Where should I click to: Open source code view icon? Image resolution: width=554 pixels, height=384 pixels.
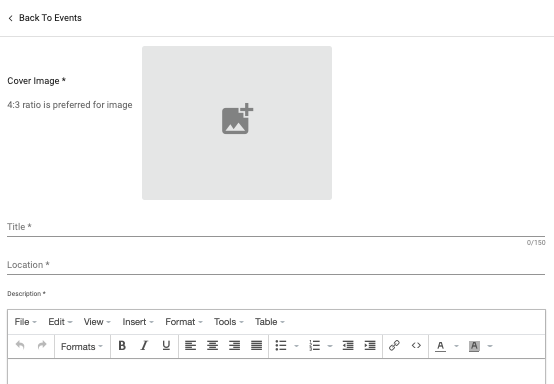pyautogui.click(x=416, y=345)
